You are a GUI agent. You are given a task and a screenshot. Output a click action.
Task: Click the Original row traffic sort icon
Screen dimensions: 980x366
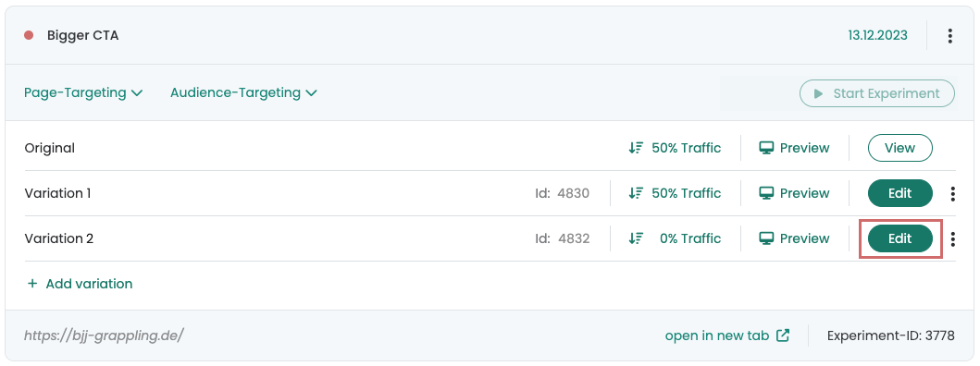pyautogui.click(x=636, y=148)
